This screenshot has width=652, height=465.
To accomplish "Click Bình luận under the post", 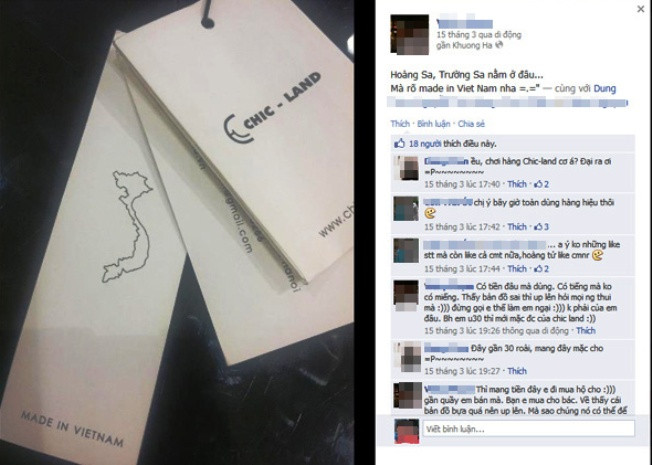I will pyautogui.click(x=433, y=124).
